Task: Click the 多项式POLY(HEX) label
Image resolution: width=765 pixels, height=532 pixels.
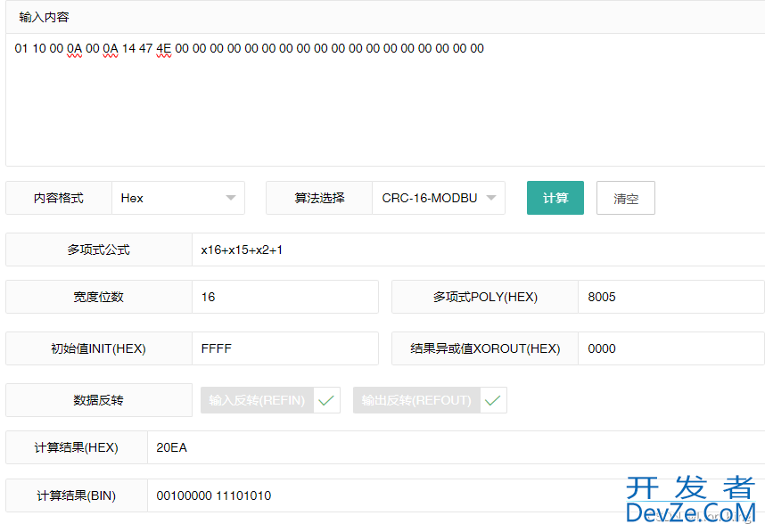Action: [x=485, y=297]
